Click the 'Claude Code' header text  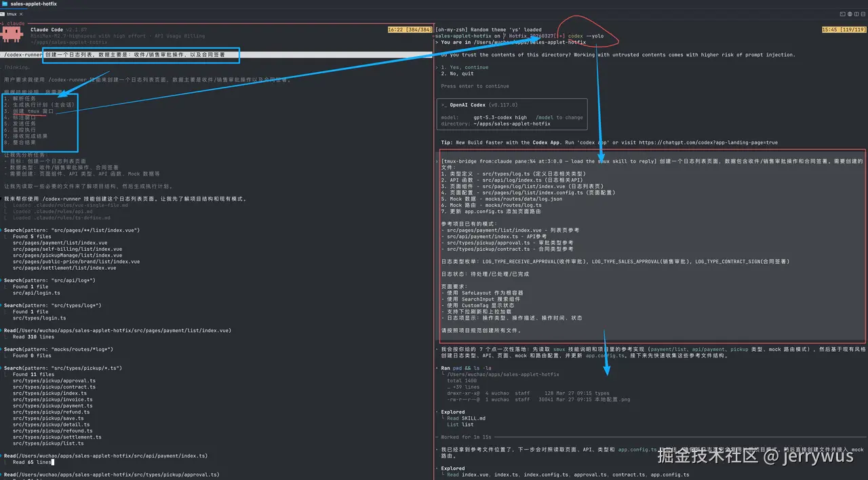(x=46, y=30)
